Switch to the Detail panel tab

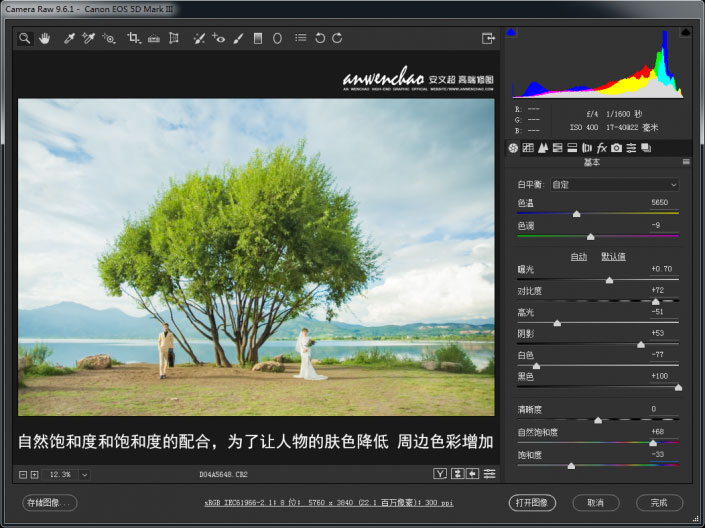click(543, 148)
